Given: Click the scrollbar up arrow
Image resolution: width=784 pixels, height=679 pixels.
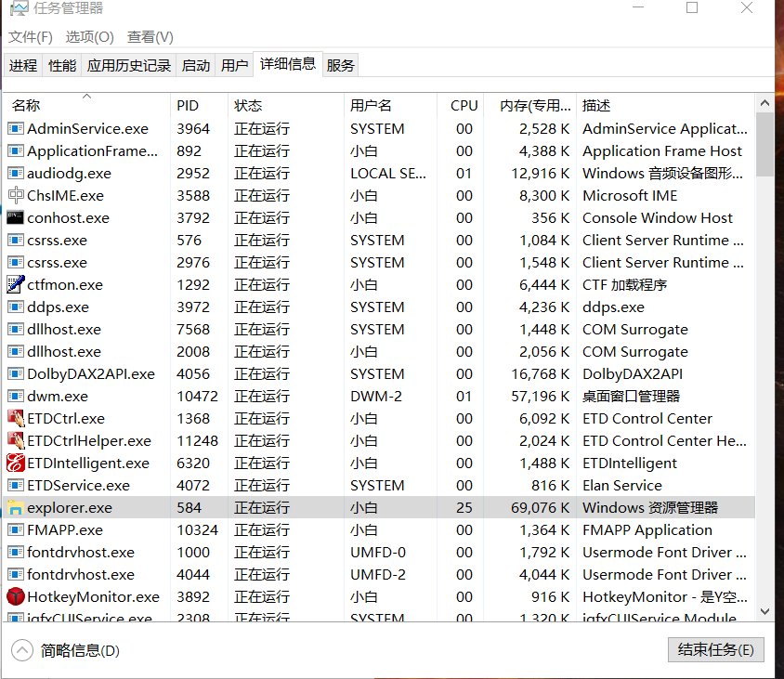Looking at the screenshot, I should 764,103.
